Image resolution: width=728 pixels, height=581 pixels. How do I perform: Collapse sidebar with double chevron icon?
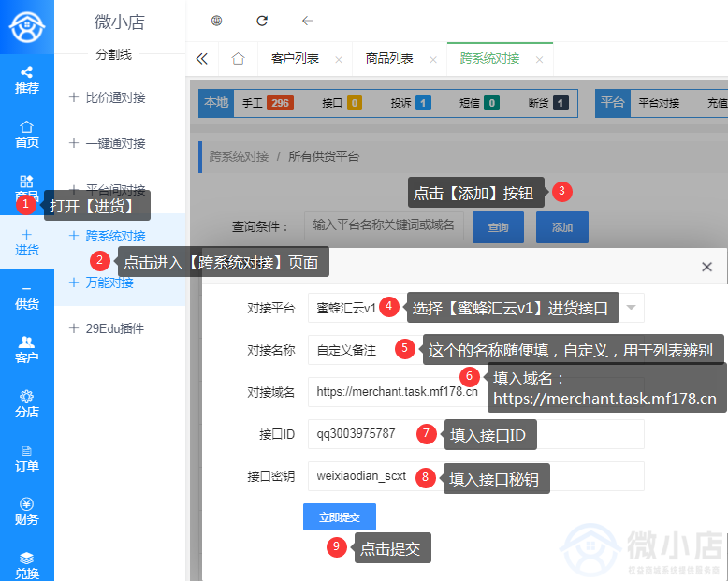point(201,58)
